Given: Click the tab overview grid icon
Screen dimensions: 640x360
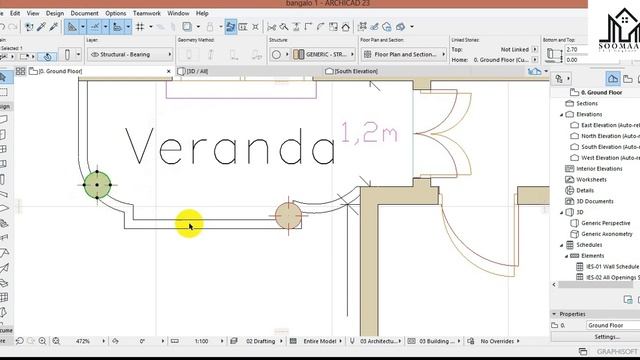Looking at the screenshot, I should (x=20, y=71).
